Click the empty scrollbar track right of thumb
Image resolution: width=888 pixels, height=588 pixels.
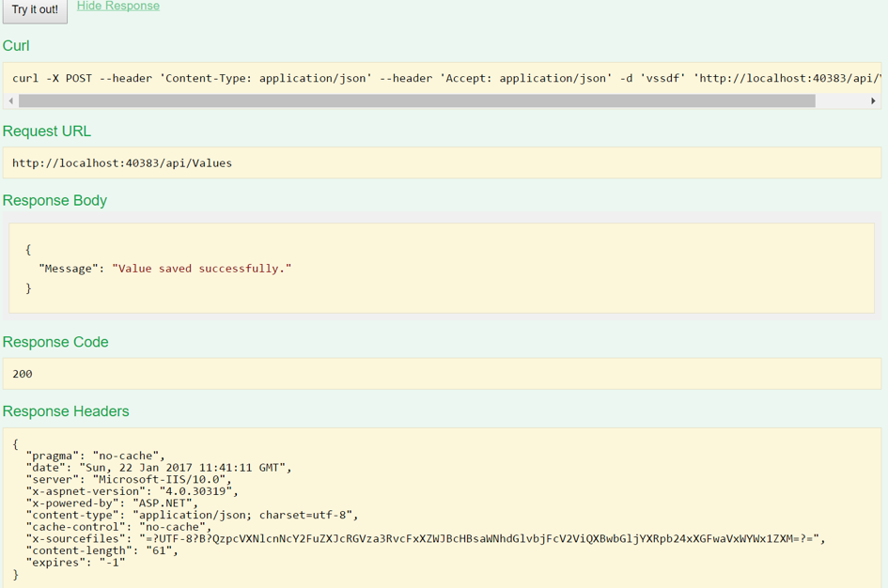(x=841, y=101)
